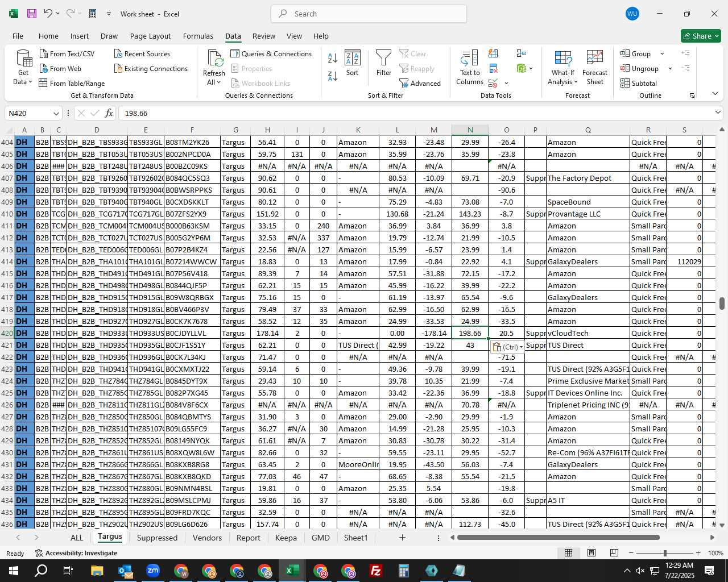
Task: Open Existing Connections
Action: [x=151, y=68]
